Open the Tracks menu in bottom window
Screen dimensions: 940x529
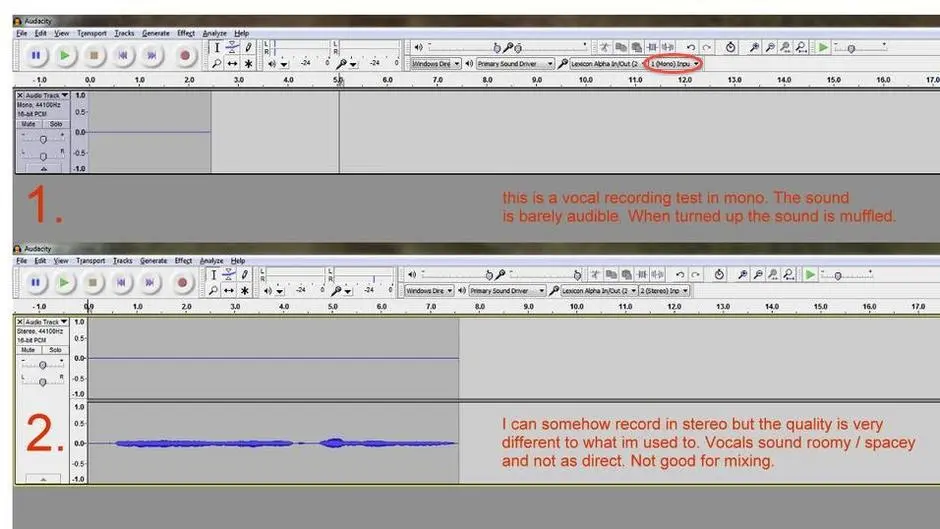tap(122, 260)
